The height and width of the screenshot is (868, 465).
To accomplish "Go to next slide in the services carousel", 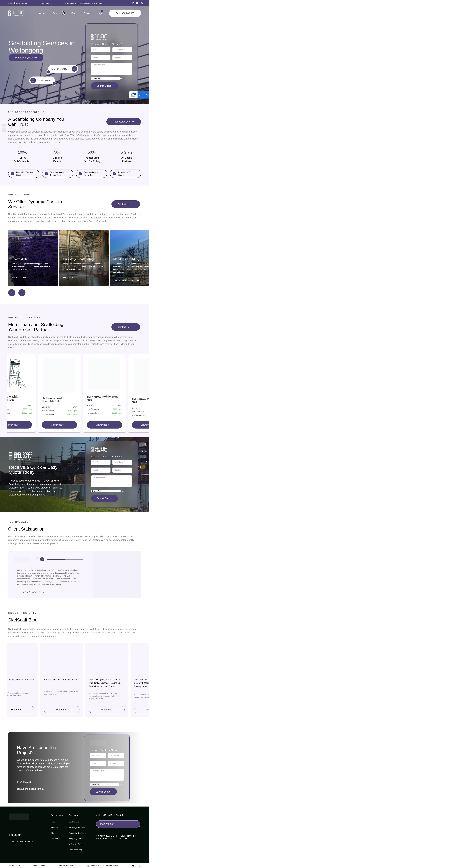I will point(22,293).
